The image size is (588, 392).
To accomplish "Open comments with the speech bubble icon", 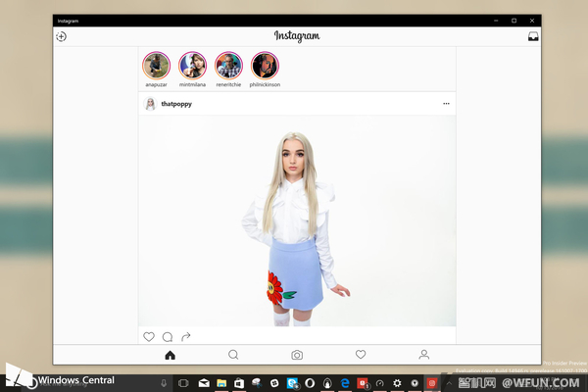I will tap(168, 337).
